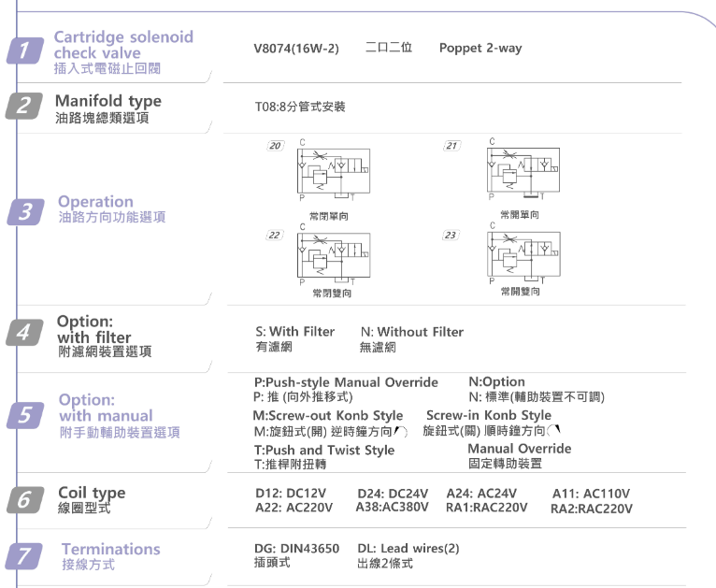Click coil option 'D24: DC24V'
The image size is (716, 588).
point(393,494)
